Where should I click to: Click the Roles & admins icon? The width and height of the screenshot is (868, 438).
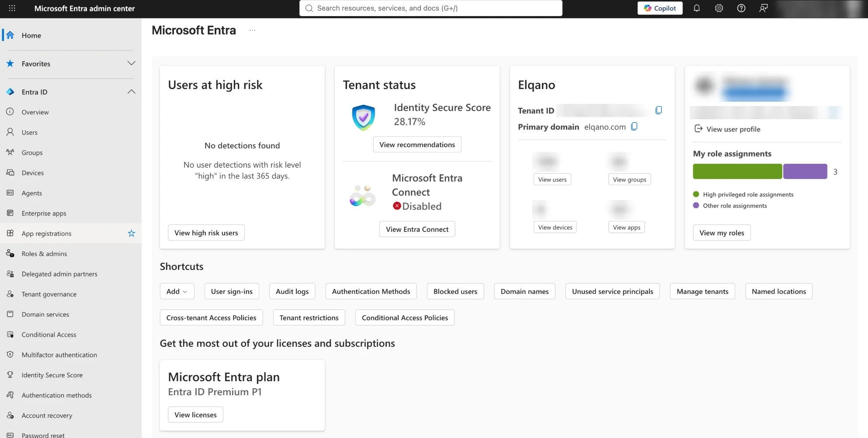pyautogui.click(x=10, y=253)
